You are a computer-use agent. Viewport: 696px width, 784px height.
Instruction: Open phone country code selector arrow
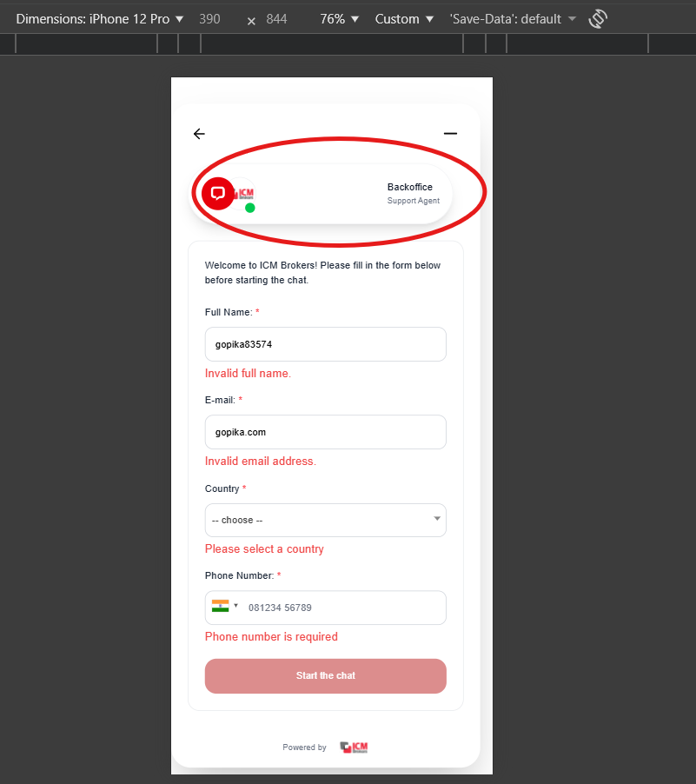pyautogui.click(x=236, y=606)
